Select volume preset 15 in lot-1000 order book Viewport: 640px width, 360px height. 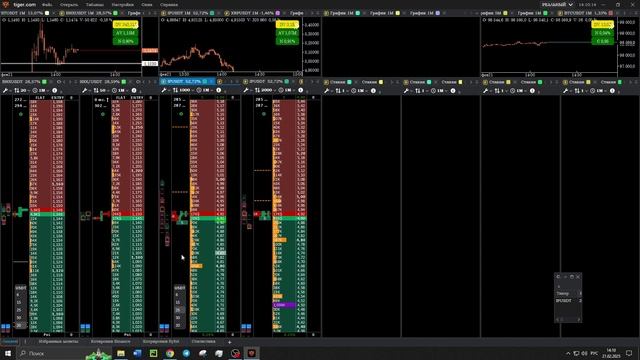click(178, 302)
